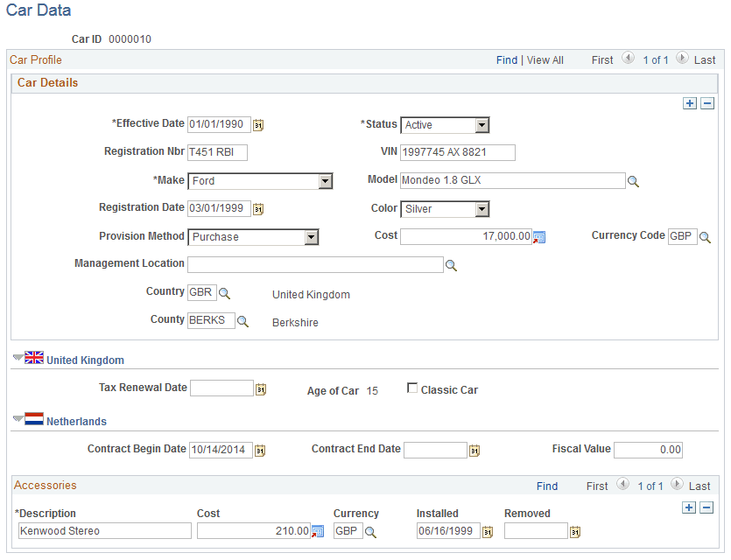Open the calendar picker next to Registration Date
This screenshot has width=731, height=560.
click(x=257, y=208)
